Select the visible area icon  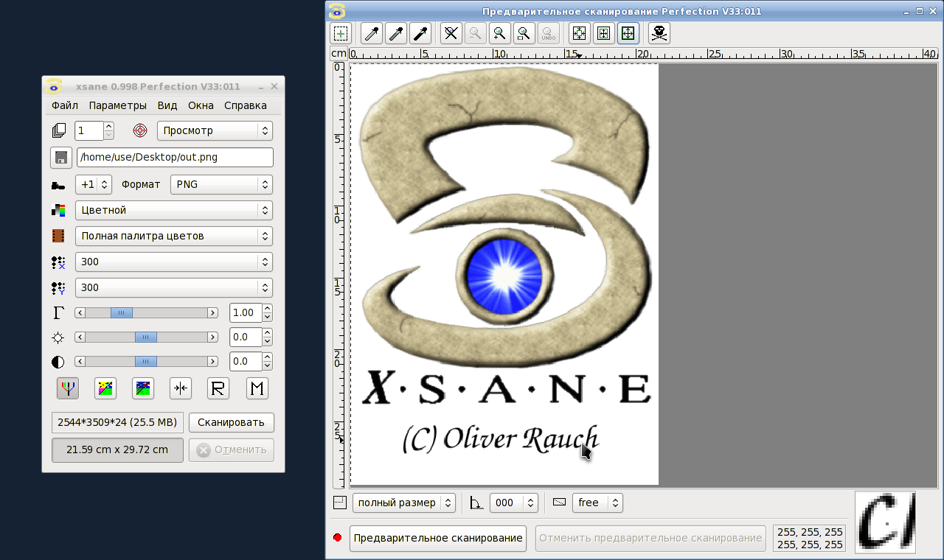point(628,33)
